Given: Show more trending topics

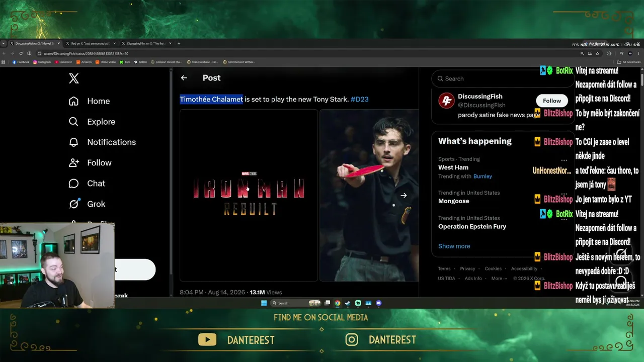Looking at the screenshot, I should tap(454, 246).
